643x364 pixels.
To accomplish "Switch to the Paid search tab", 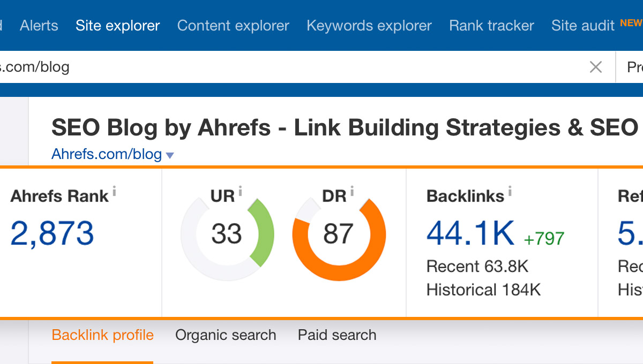I will click(337, 336).
